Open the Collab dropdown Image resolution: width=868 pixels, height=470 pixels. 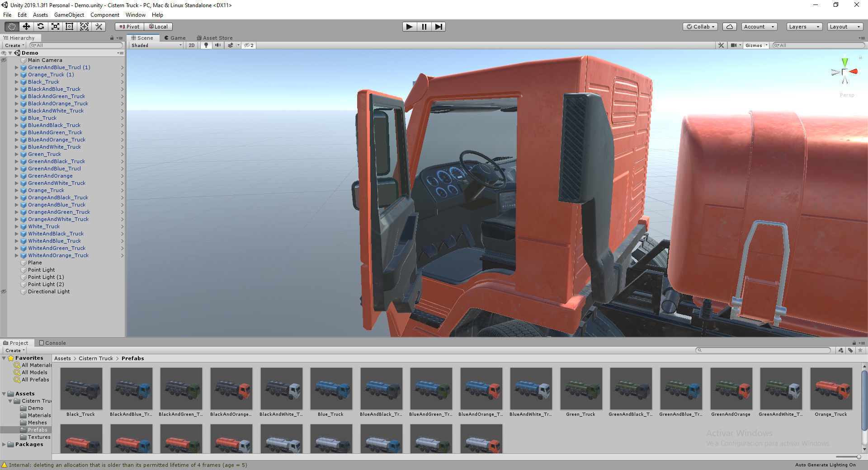701,27
